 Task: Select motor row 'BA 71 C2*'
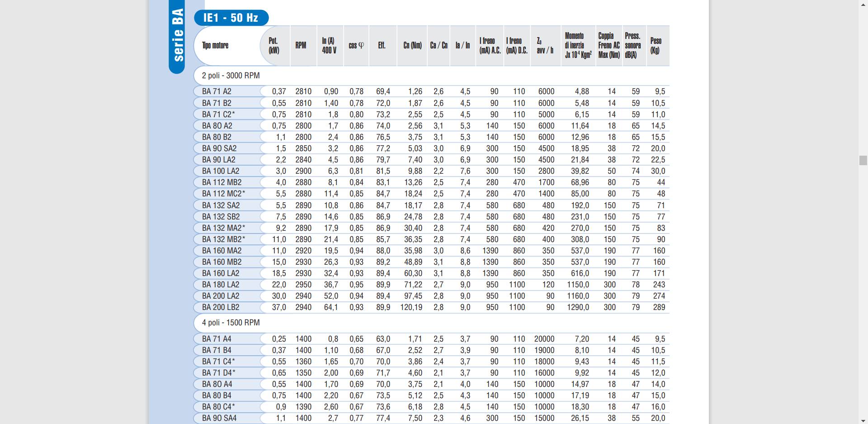(432, 114)
